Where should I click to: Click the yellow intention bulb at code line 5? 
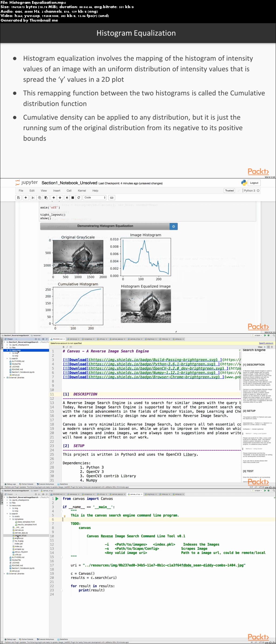(65, 516)
